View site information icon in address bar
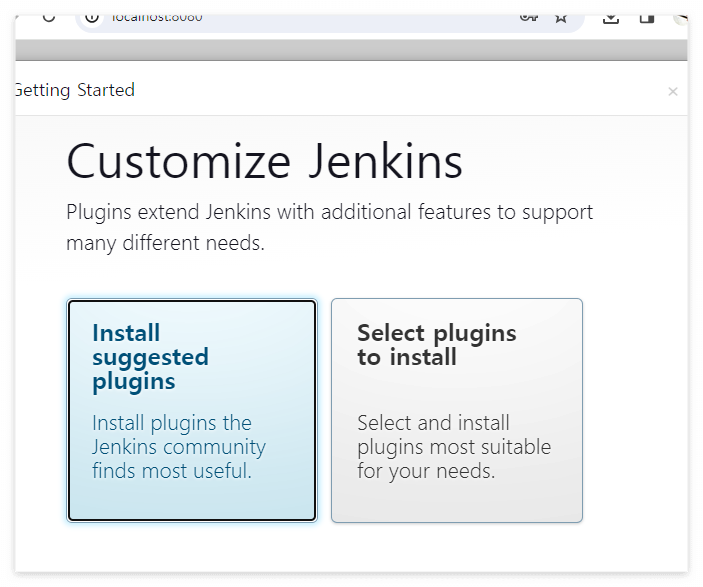 tap(92, 19)
